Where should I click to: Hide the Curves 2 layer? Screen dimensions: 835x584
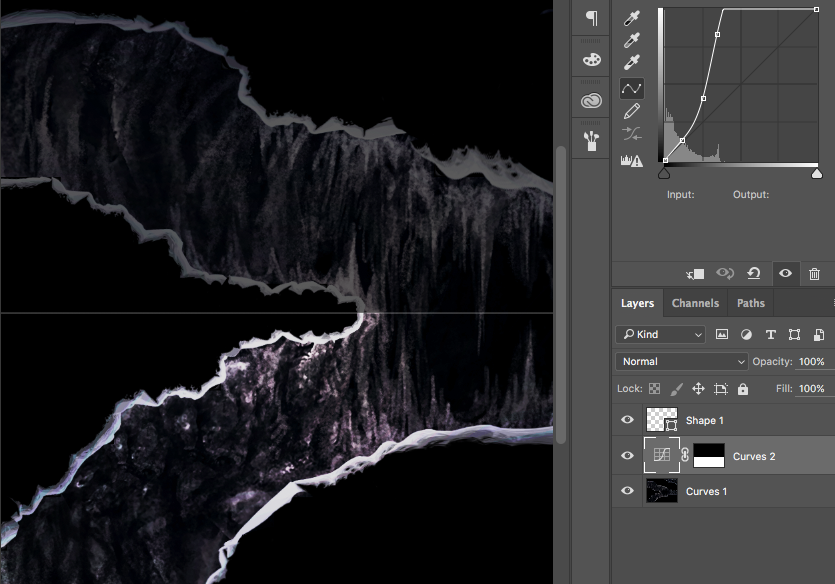[627, 456]
